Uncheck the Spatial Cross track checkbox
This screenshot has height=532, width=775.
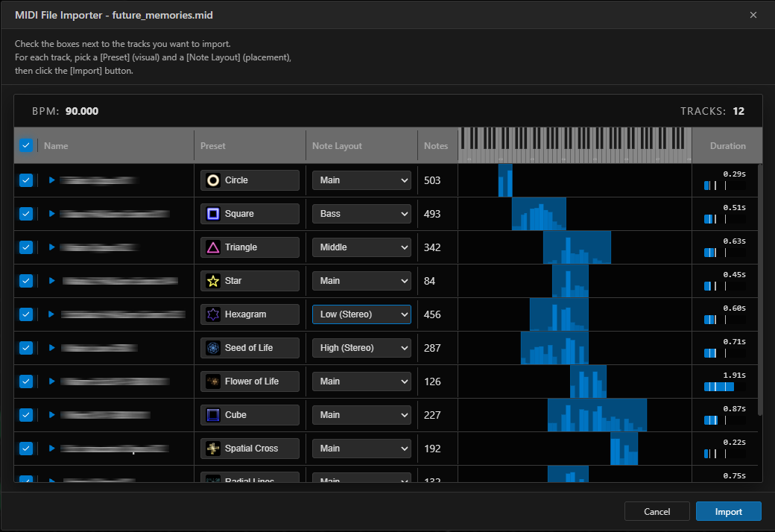point(25,449)
